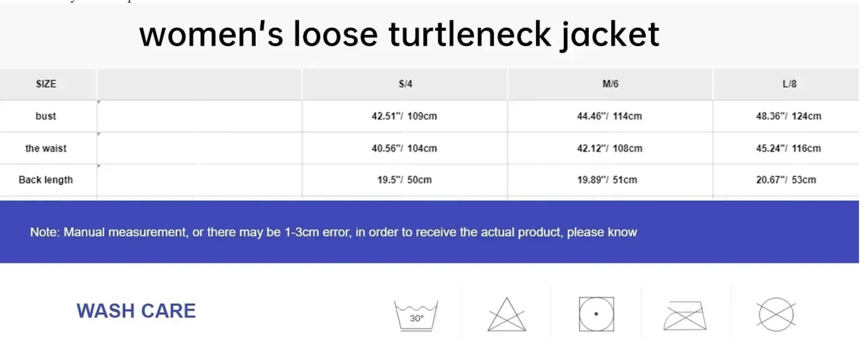Click the do not iron icon

pos(685,316)
